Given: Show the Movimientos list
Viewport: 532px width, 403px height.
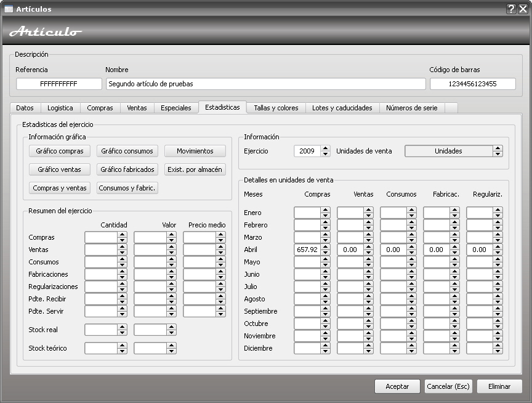Looking at the screenshot, I should tap(195, 151).
